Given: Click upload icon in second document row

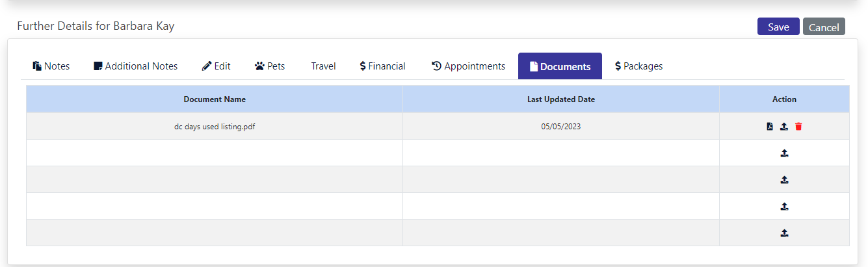Looking at the screenshot, I should (784, 153).
